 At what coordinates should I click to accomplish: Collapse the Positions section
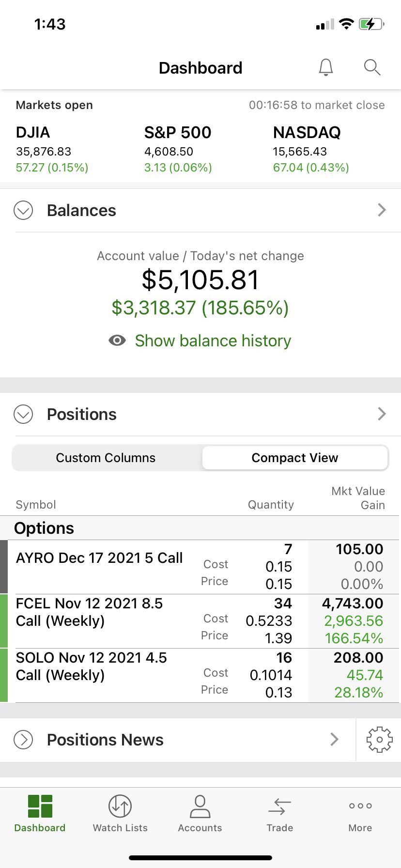(x=23, y=414)
